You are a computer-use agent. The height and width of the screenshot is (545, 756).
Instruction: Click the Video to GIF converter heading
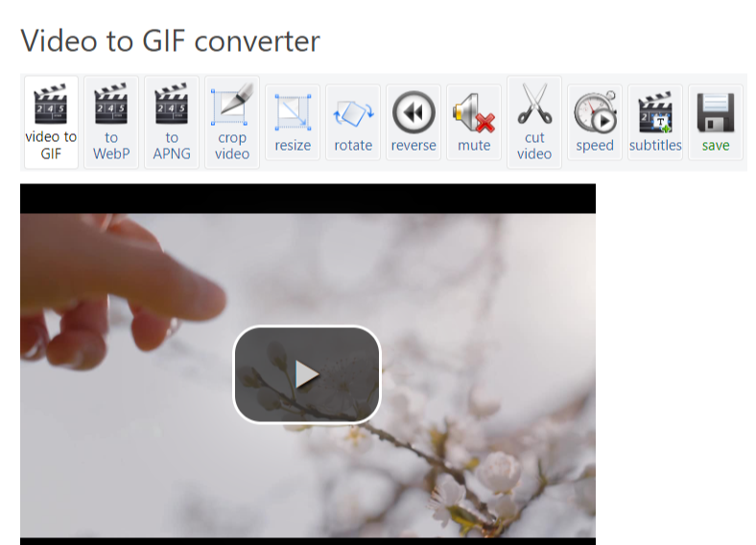coord(170,40)
